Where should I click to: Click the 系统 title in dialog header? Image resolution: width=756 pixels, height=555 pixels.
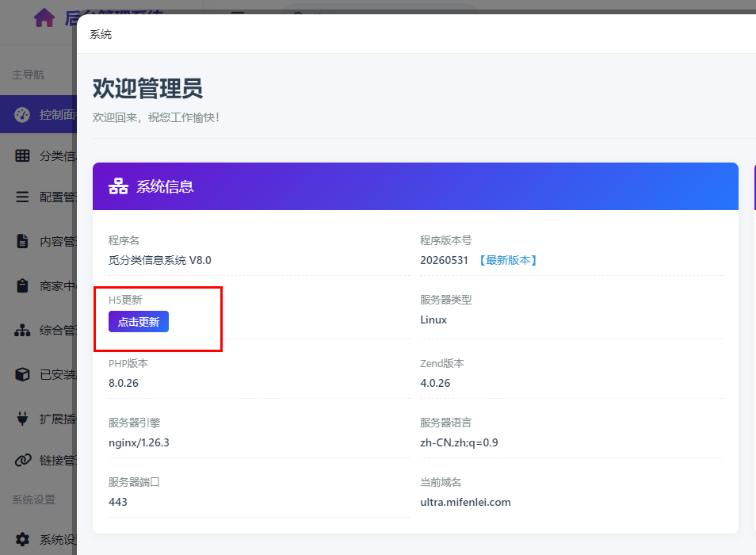(x=101, y=34)
